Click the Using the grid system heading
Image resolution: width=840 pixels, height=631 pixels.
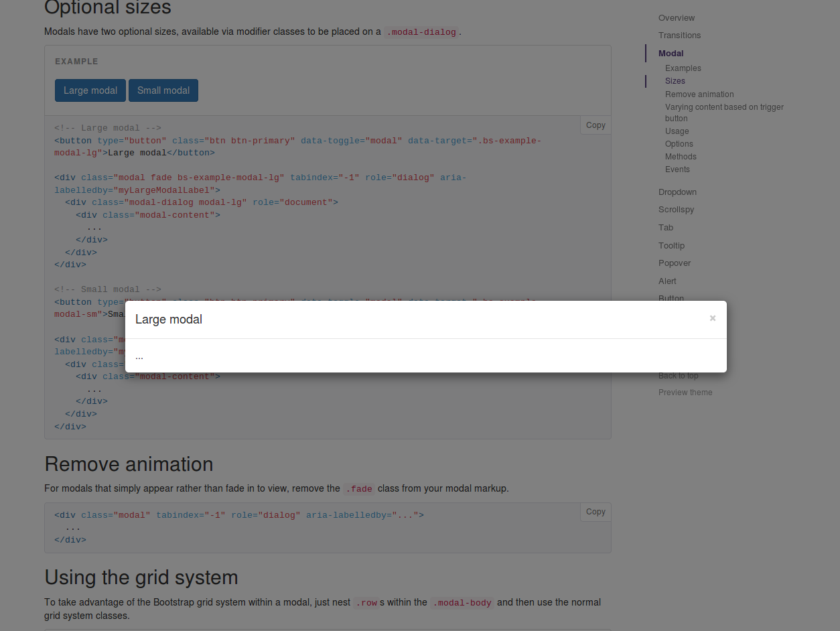tap(141, 577)
